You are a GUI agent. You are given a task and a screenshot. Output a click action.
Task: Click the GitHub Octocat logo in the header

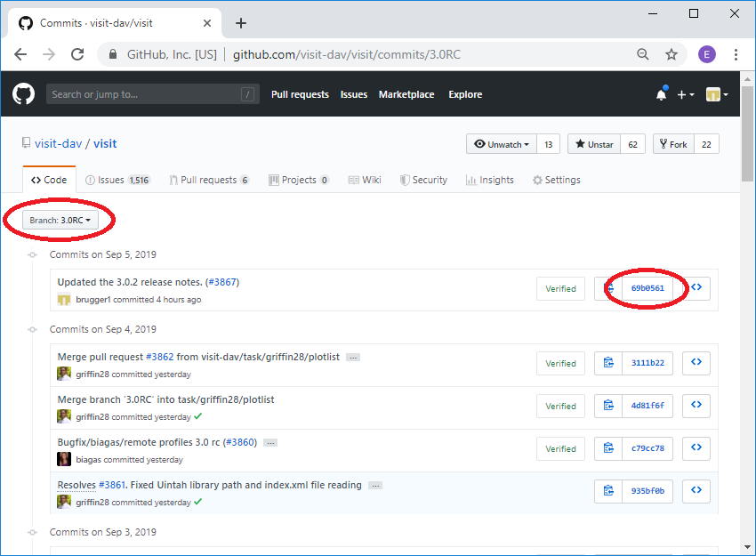click(24, 94)
